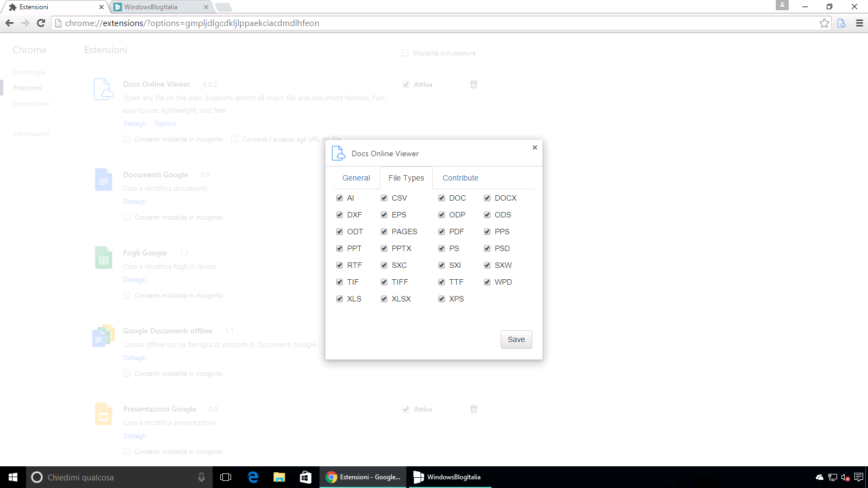The image size is (868, 488).
Task: Close the Docs Online Viewer options dialog
Action: coord(535,147)
